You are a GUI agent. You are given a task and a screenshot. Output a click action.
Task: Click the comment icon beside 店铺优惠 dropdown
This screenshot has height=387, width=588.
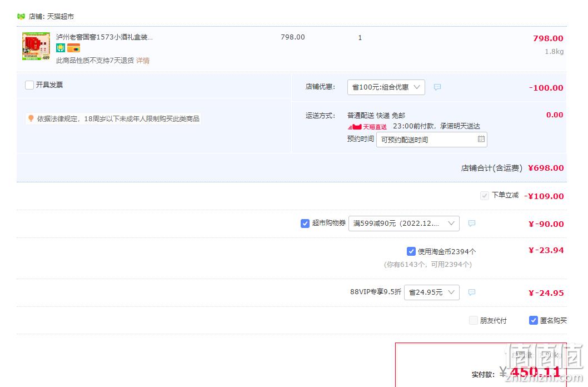[x=437, y=87]
